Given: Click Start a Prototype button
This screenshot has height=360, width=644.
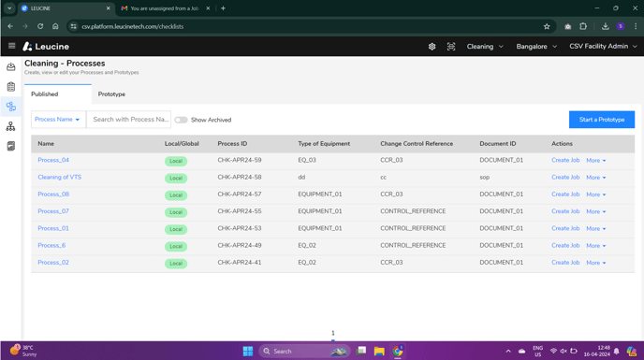Looking at the screenshot, I should (x=602, y=120).
